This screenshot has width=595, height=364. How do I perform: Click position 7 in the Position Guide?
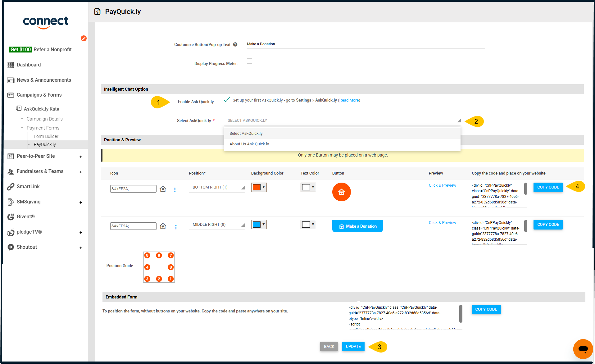[x=170, y=255]
